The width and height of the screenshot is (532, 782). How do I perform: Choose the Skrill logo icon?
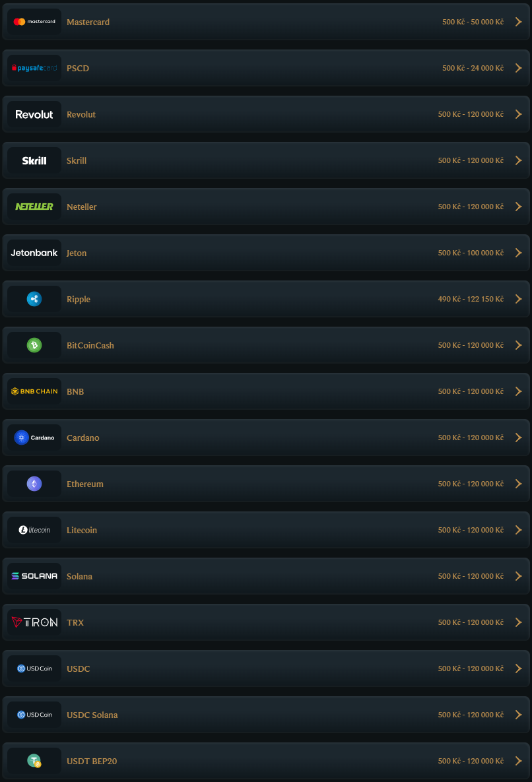tap(34, 160)
